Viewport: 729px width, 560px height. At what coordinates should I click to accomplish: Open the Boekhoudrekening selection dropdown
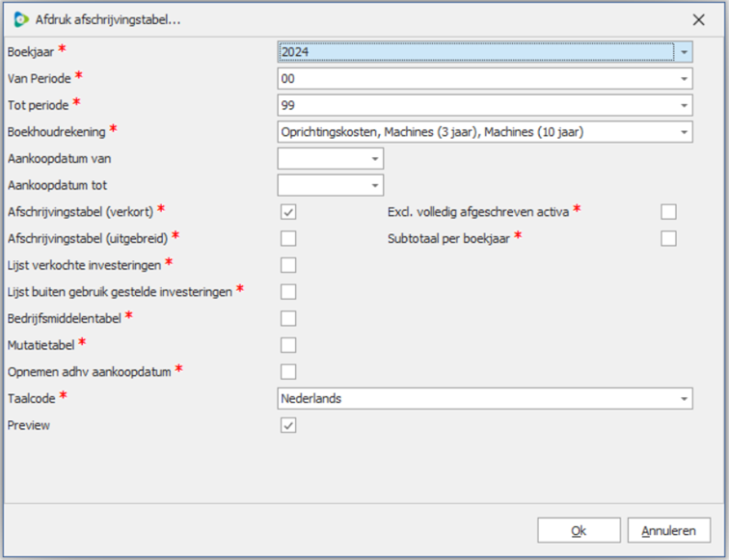[x=684, y=131]
